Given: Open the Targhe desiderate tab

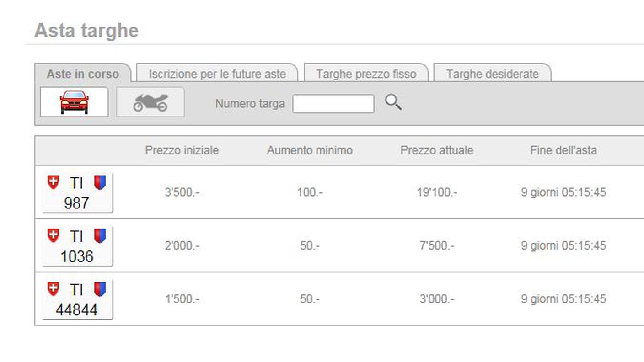Looking at the screenshot, I should 492,74.
